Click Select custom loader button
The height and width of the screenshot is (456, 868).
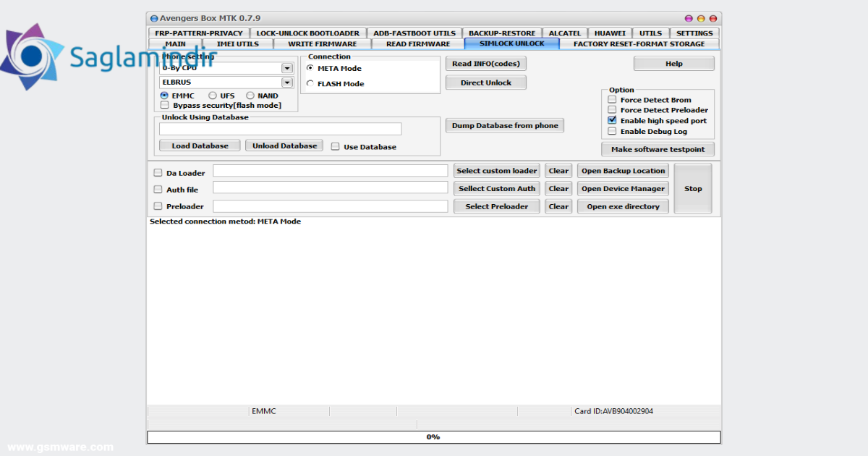pyautogui.click(x=497, y=171)
